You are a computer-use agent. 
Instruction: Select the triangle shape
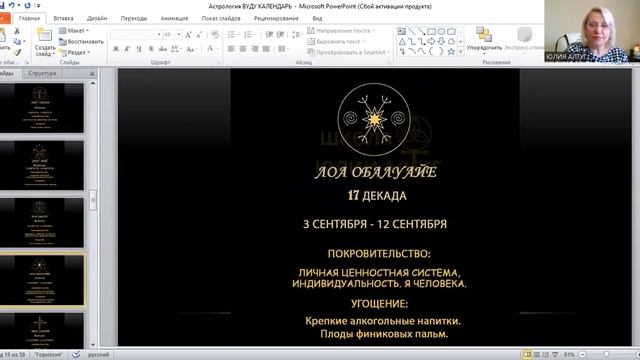click(402, 41)
